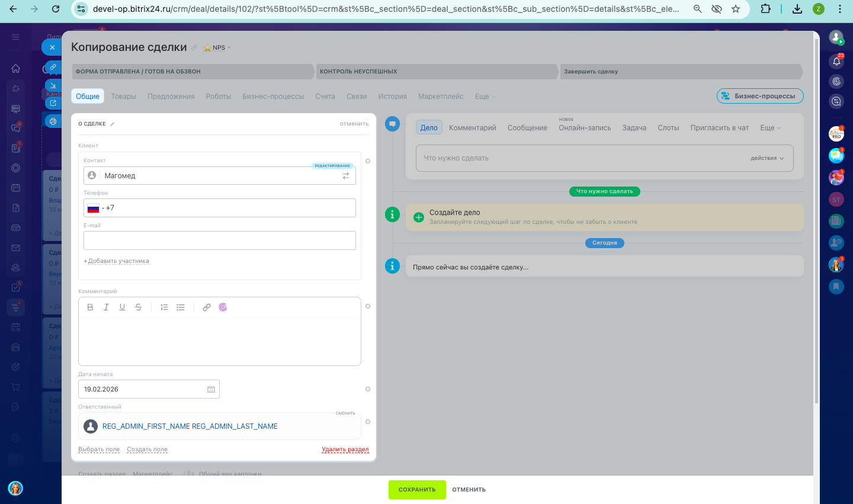Insert numbered list in comment
Viewport: 853px width, 504px height.
[165, 307]
